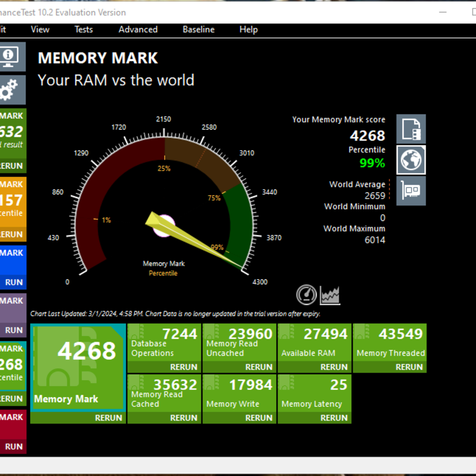Click the memory card hardware icon
This screenshot has width=476, height=476.
[x=411, y=191]
